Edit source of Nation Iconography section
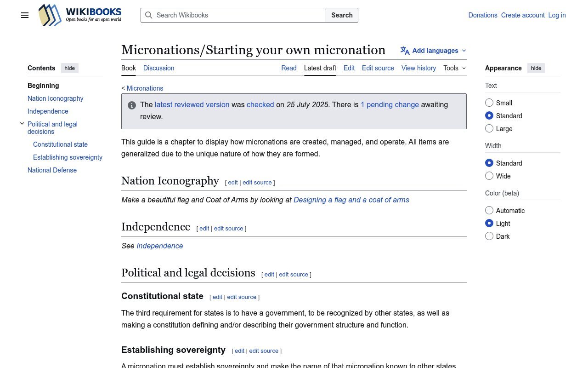 (257, 183)
